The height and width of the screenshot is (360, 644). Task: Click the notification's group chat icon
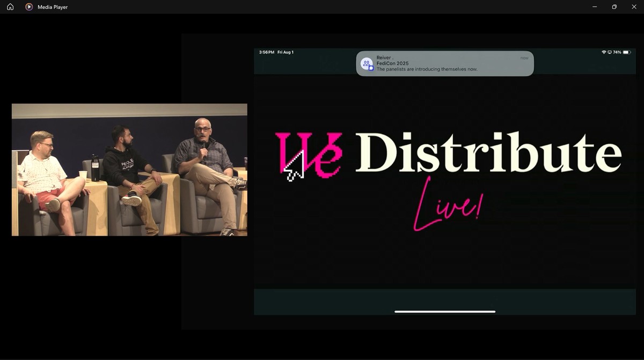click(x=367, y=64)
